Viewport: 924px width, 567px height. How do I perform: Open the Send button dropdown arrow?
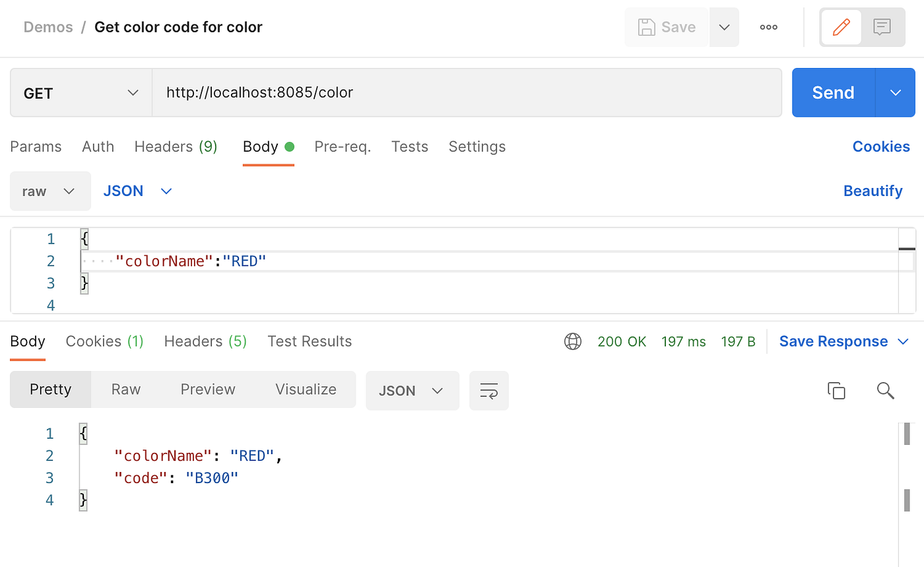(x=896, y=92)
